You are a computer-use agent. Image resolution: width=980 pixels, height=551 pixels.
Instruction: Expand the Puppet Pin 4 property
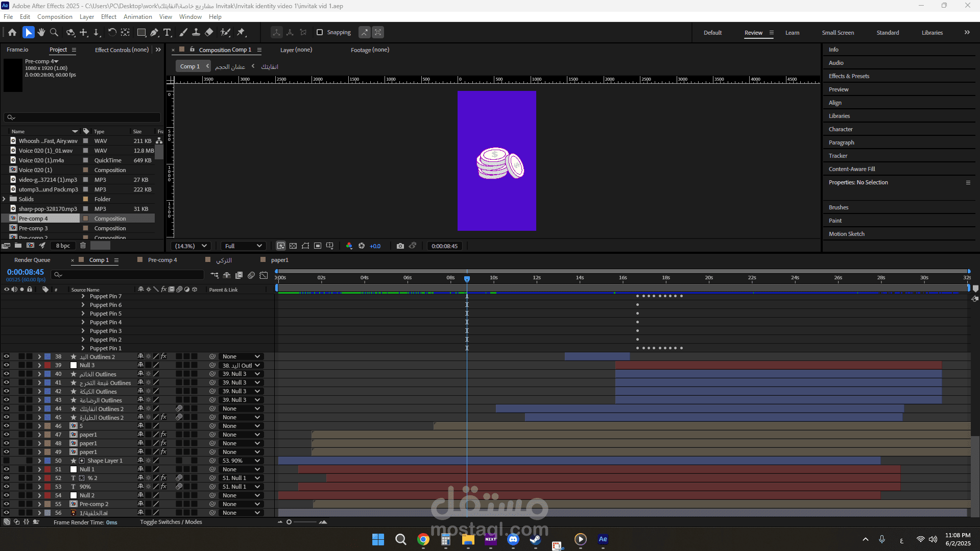point(83,322)
